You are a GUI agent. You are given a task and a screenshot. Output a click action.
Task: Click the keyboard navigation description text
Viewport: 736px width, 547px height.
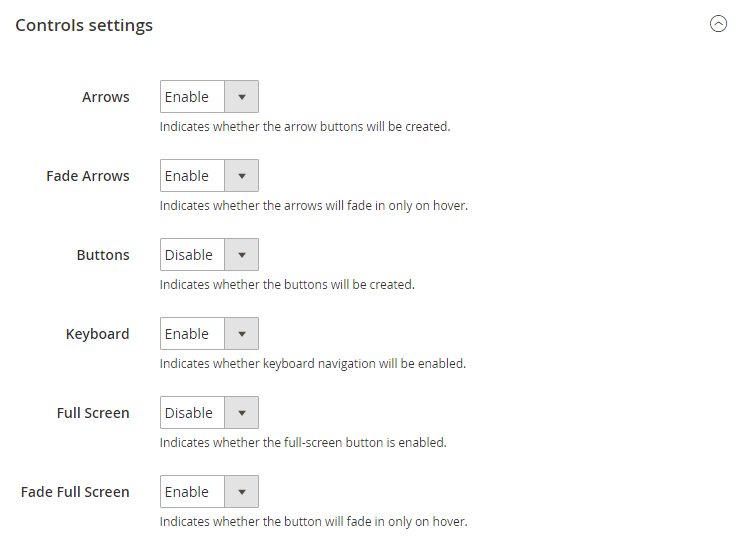point(313,364)
